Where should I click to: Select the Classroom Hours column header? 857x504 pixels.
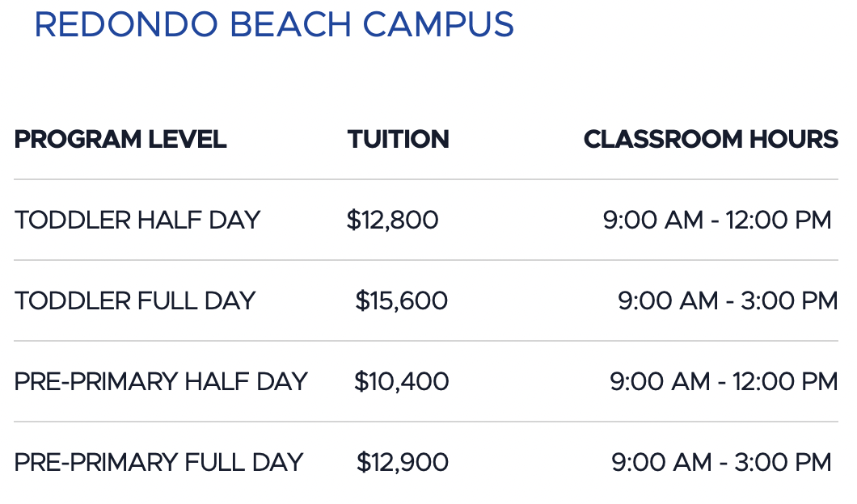(x=711, y=139)
